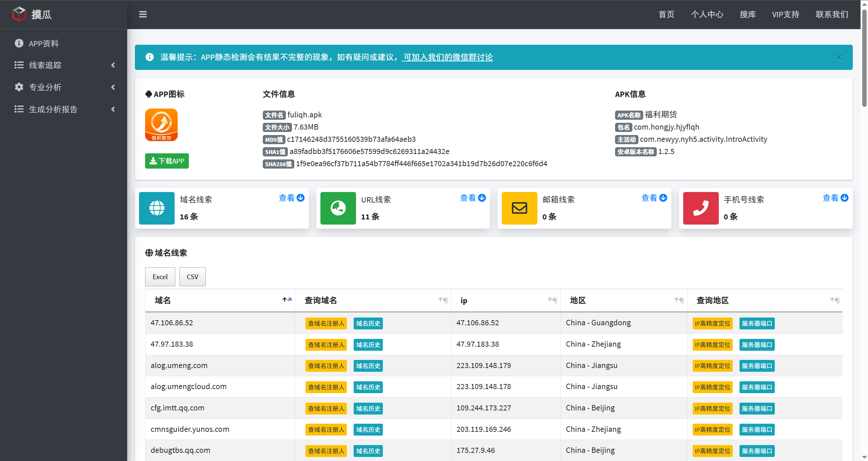This screenshot has width=868, height=461.
Task: Open APP资料 info icon in sidebar
Action: tap(19, 43)
